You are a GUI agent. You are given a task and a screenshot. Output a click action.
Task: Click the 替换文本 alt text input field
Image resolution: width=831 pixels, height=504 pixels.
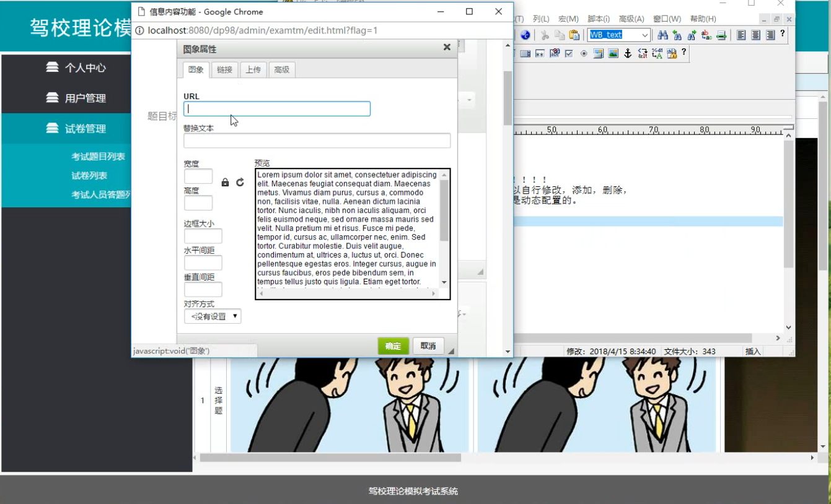click(317, 141)
